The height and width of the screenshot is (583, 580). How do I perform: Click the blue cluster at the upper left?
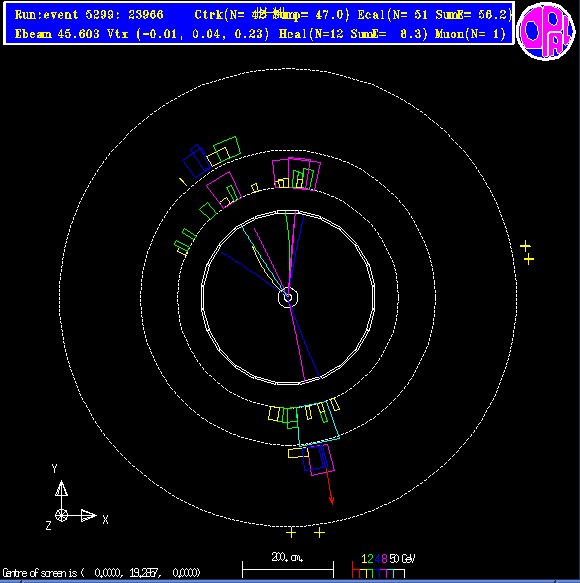coord(196,161)
